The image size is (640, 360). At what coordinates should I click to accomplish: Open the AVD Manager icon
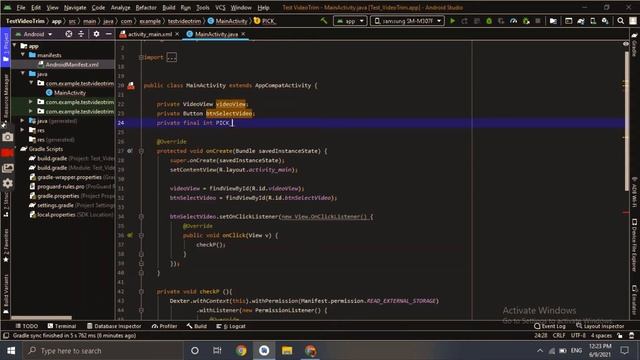(593, 21)
